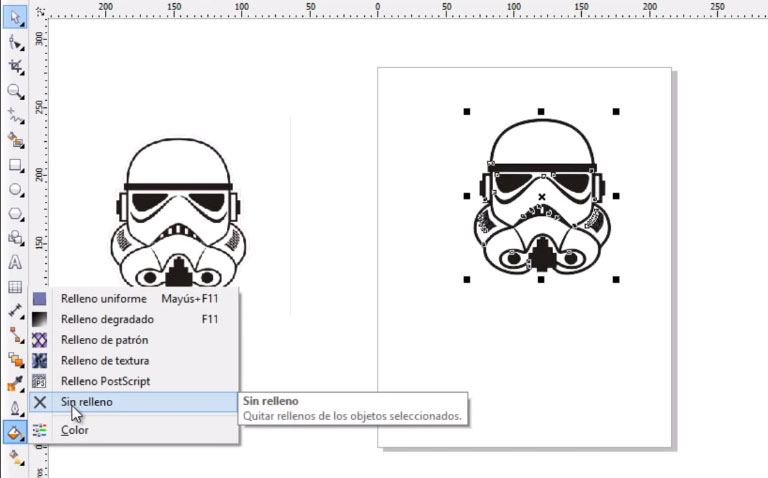Select the Crop tool
Image resolution: width=768 pixels, height=478 pixels.
[x=15, y=67]
